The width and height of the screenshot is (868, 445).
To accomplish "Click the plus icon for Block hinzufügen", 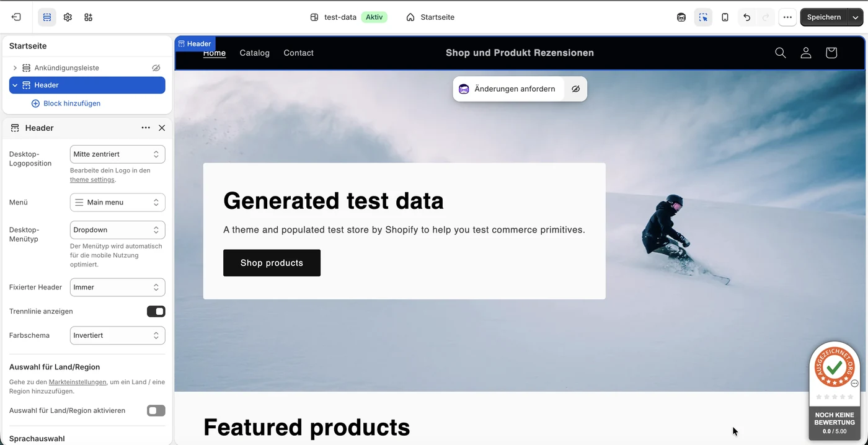I will click(x=35, y=104).
